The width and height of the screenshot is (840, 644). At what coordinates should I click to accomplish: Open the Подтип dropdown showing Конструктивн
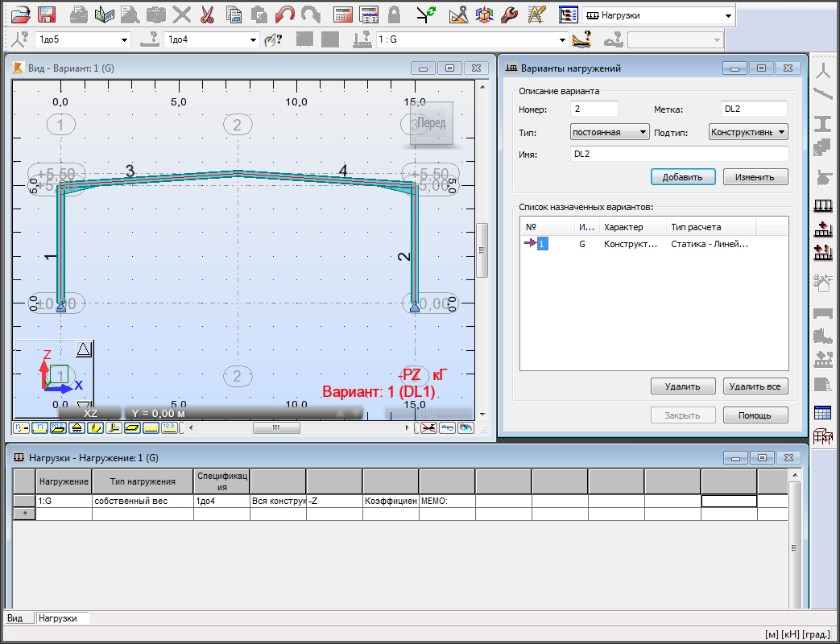(748, 132)
